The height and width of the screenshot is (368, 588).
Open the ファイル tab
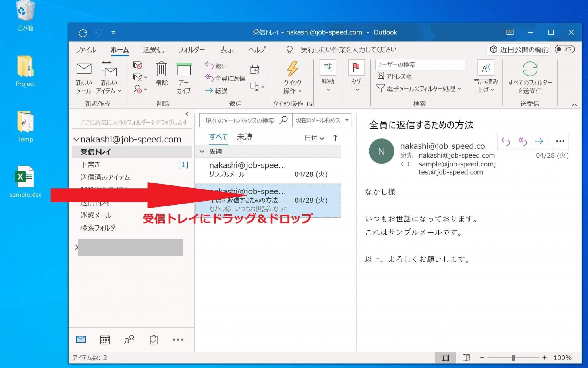[x=86, y=50]
